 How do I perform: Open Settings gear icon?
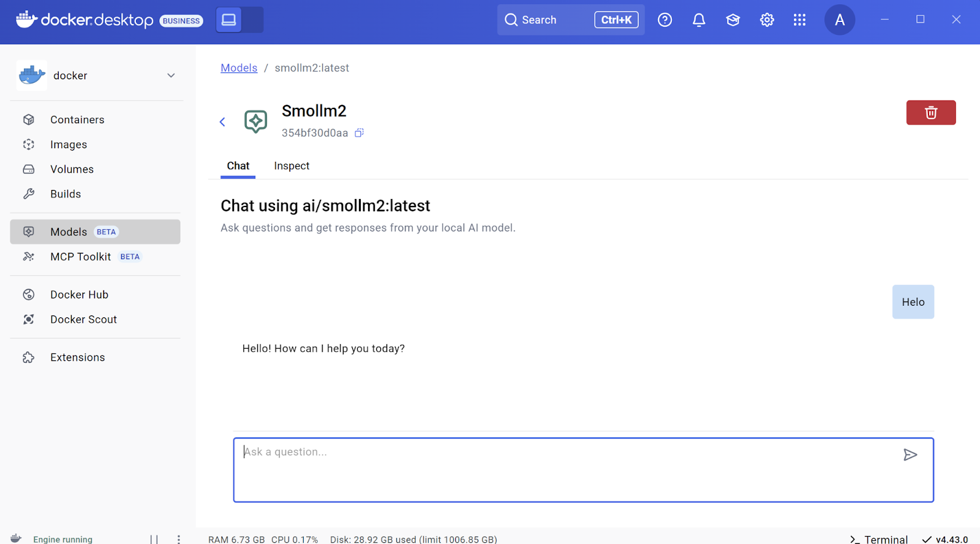767,20
